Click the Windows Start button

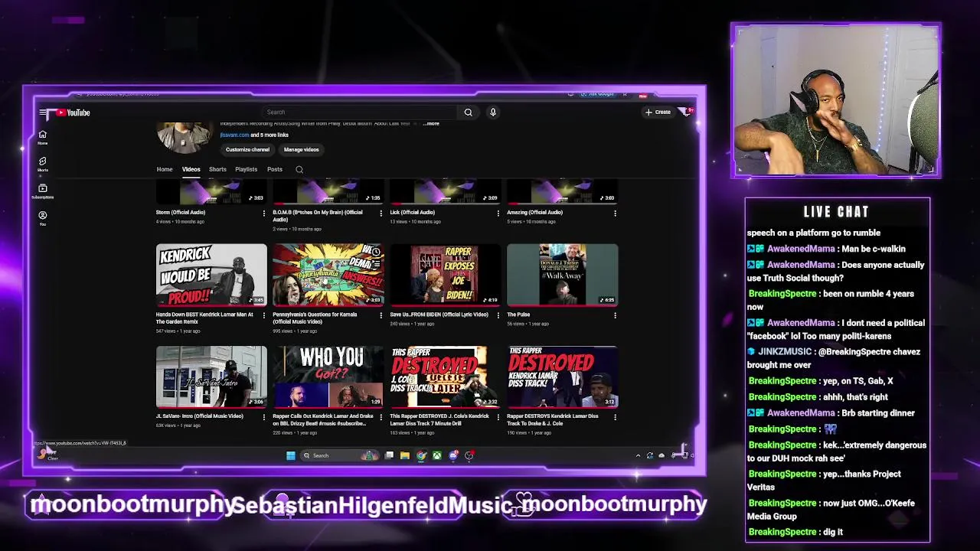pyautogui.click(x=291, y=455)
